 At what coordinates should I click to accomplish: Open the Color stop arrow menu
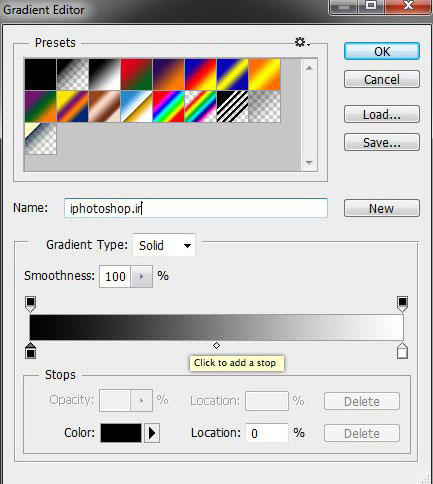152,433
